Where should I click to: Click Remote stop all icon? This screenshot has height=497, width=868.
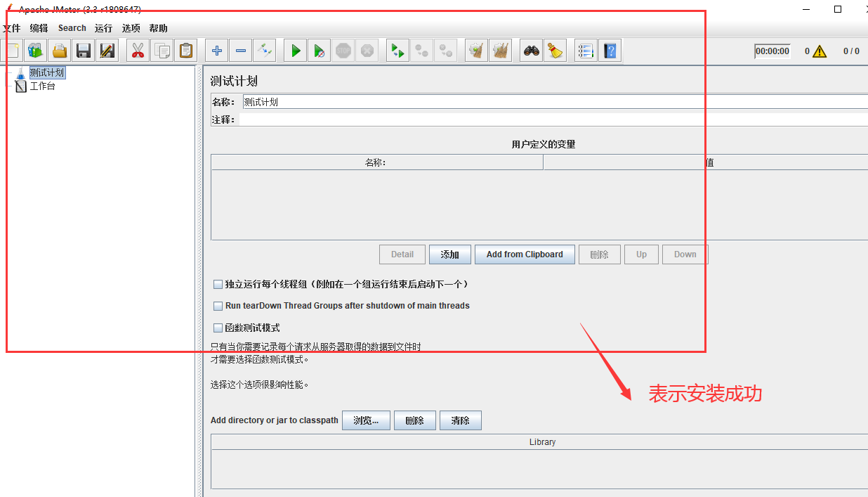tap(422, 51)
